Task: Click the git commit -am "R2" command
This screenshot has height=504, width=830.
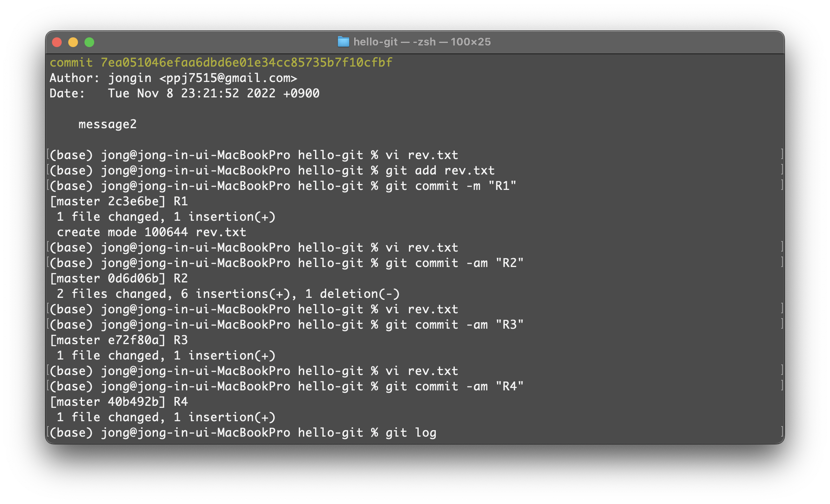Action: pos(454,263)
